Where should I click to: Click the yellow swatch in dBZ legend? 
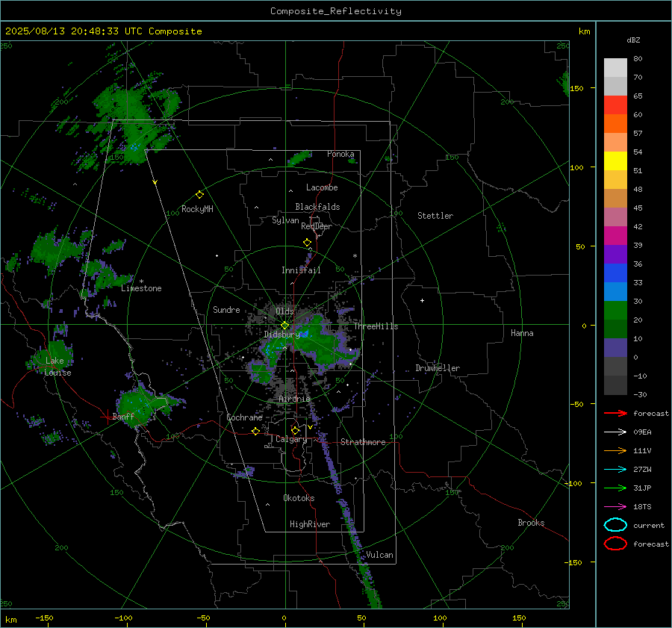[x=615, y=161]
